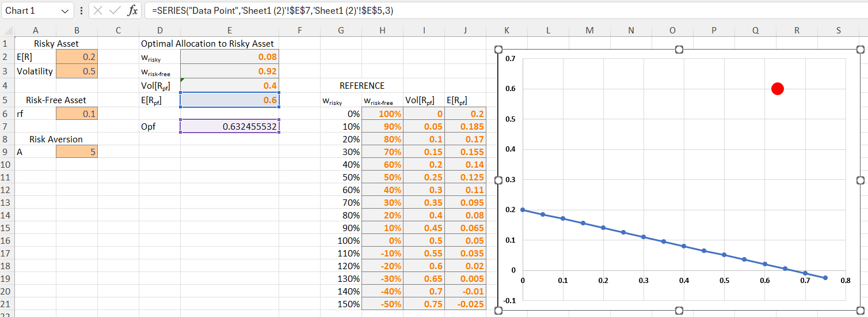Click the vertical dots handle beside the Name Box

click(81, 11)
